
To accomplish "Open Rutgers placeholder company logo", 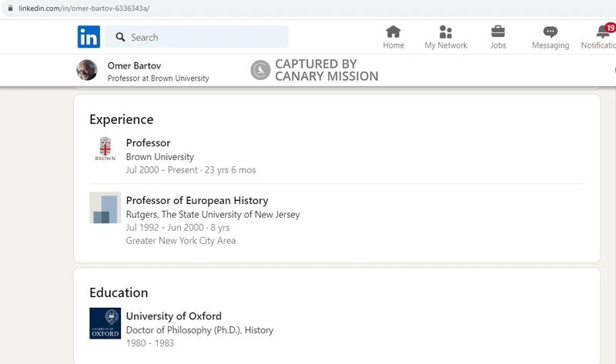I will (x=105, y=208).
